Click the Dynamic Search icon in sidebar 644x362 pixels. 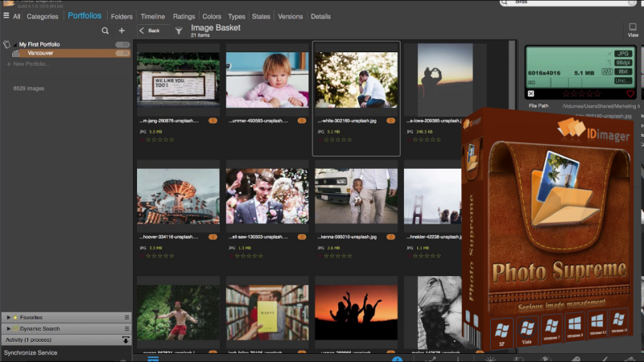(15, 329)
